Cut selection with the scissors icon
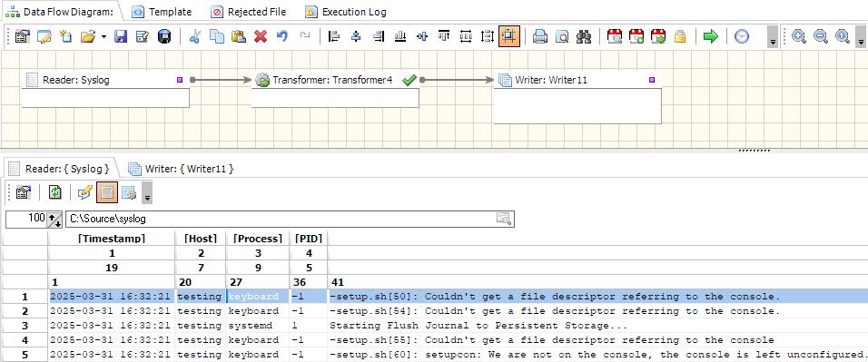This screenshot has height=362, width=868. coord(194,36)
